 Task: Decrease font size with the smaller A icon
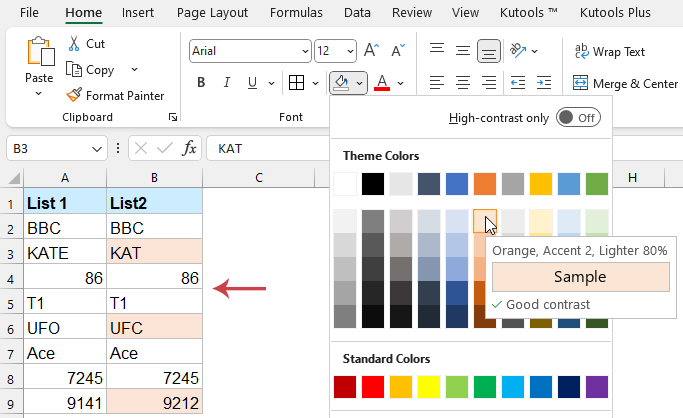[398, 51]
